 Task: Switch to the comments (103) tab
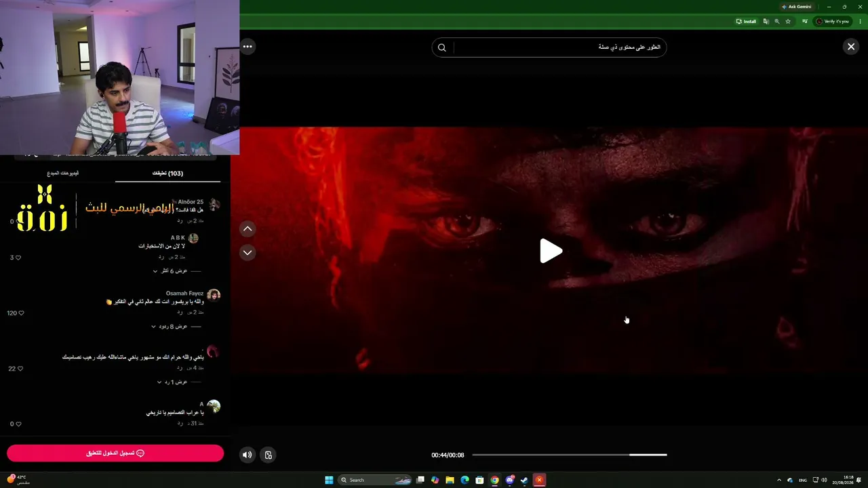tap(167, 174)
